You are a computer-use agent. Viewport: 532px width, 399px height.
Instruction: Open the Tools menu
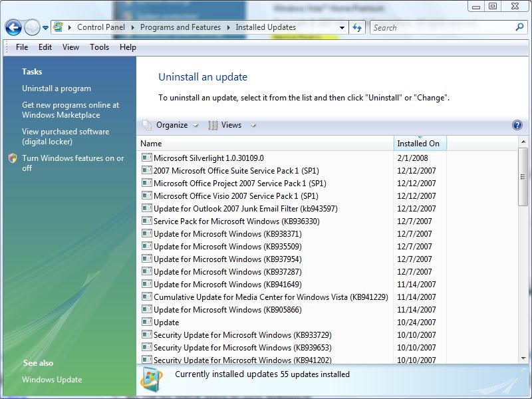(99, 47)
